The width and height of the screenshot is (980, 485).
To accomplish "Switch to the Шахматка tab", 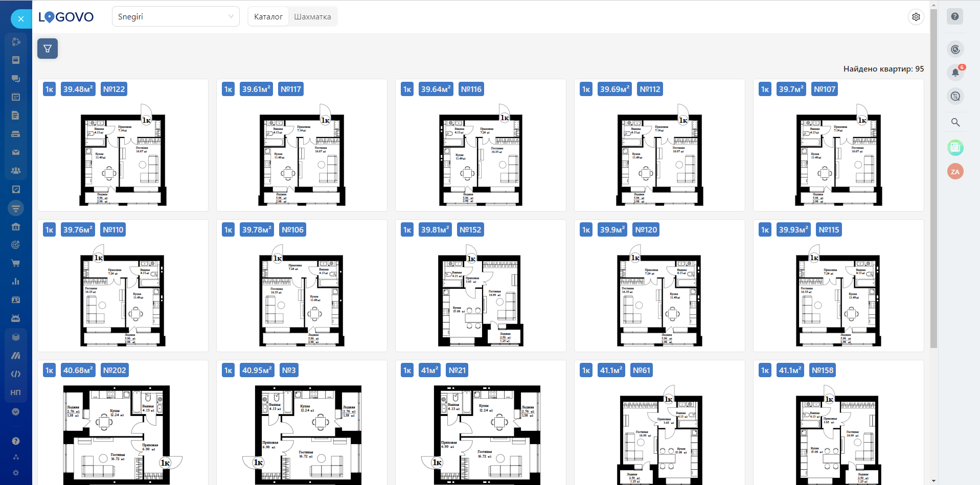I will click(x=312, y=17).
